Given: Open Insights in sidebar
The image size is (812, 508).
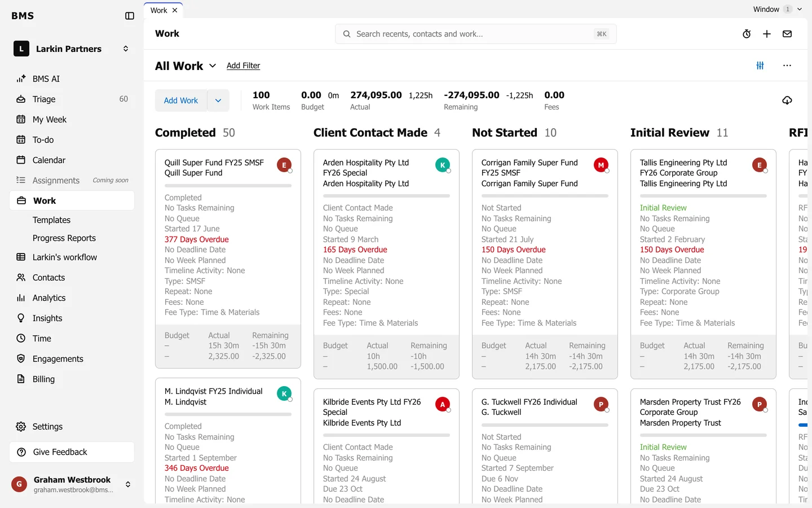Looking at the screenshot, I should click(72, 318).
